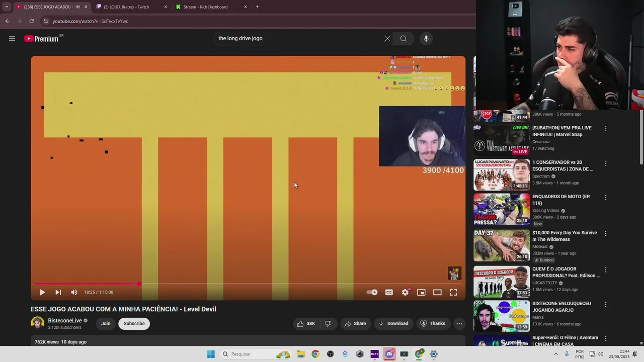644x362 pixels.
Task: Open the QUEM É O JOGADOR PROFISSIONAL title
Action: (566, 273)
